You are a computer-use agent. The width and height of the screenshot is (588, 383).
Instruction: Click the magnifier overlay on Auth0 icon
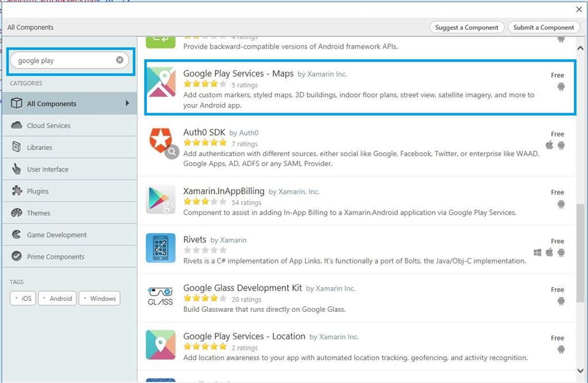[172, 152]
